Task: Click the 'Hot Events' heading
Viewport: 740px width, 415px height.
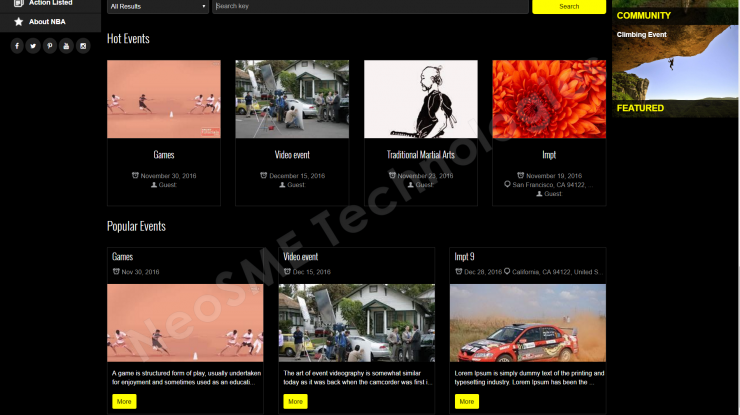Action: click(x=128, y=39)
